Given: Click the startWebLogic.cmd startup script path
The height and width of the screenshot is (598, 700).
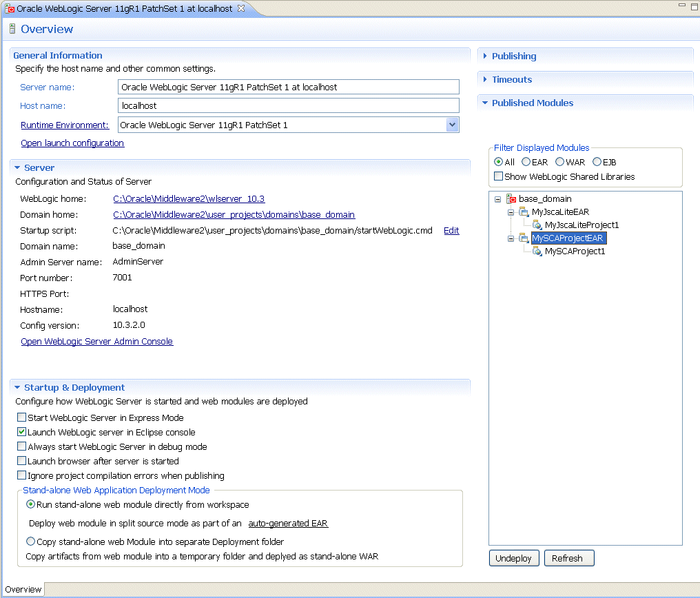Looking at the screenshot, I should pos(272,230).
